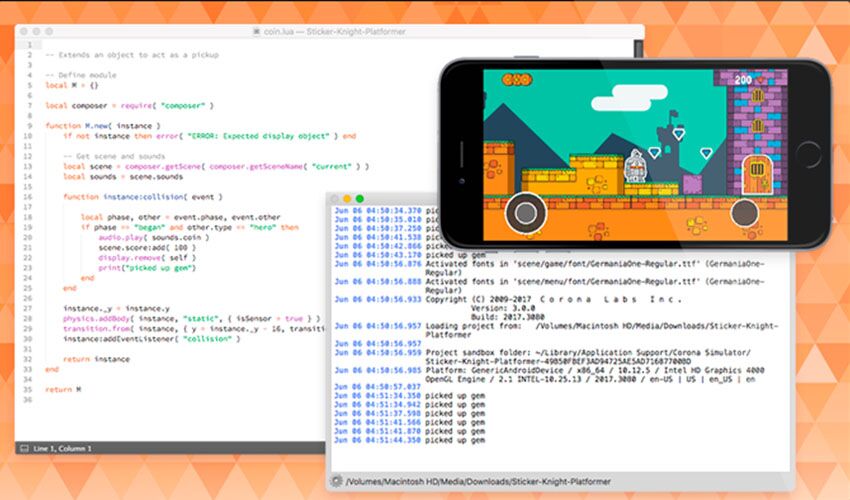Click code line 'local M = {}'
The width and height of the screenshot is (850, 500).
(72, 85)
